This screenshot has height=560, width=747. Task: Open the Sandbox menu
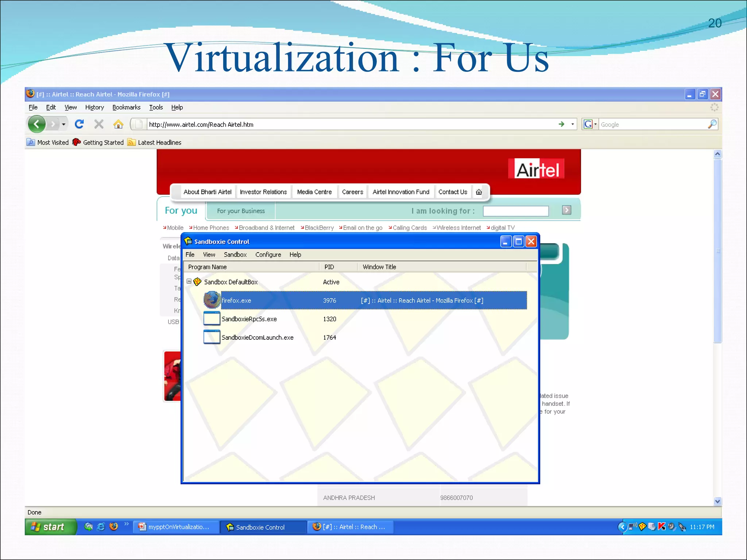235,254
